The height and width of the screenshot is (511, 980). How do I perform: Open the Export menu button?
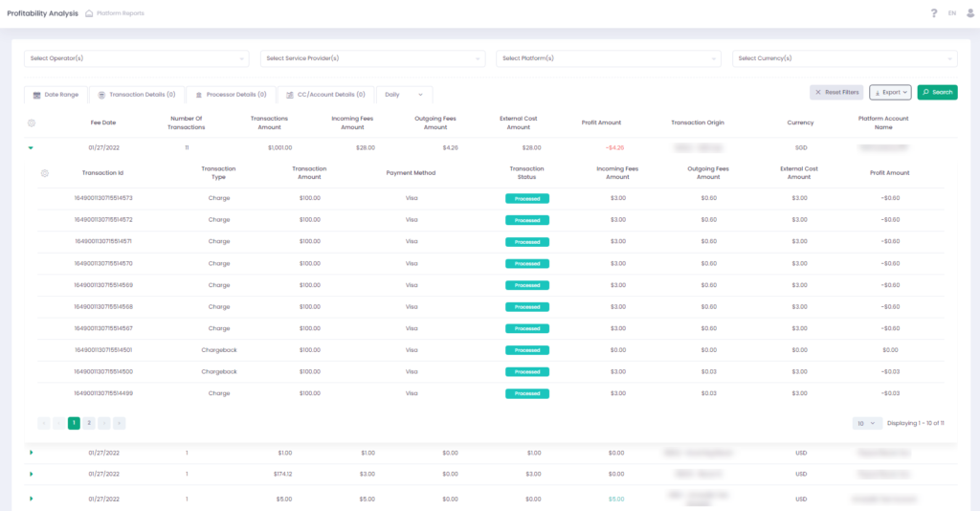[890, 92]
